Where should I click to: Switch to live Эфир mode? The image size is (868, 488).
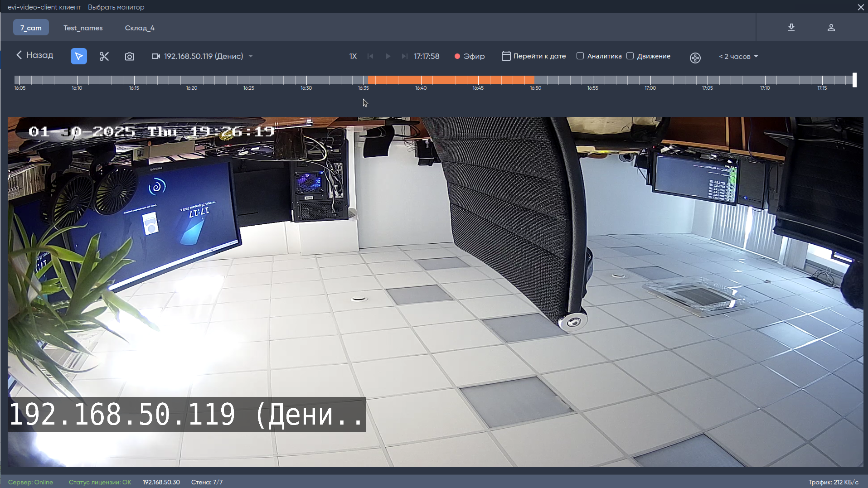pos(470,56)
